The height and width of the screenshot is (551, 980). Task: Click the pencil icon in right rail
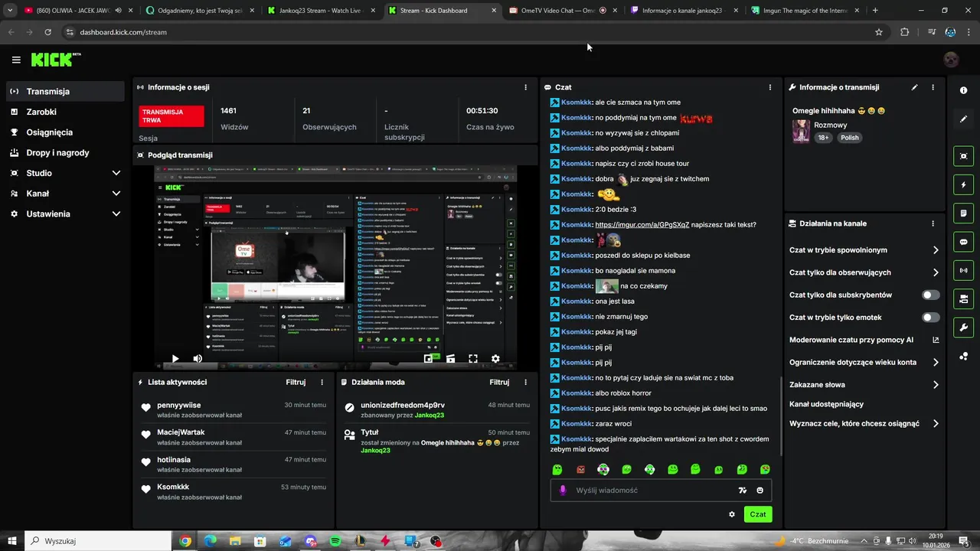pos(963,119)
